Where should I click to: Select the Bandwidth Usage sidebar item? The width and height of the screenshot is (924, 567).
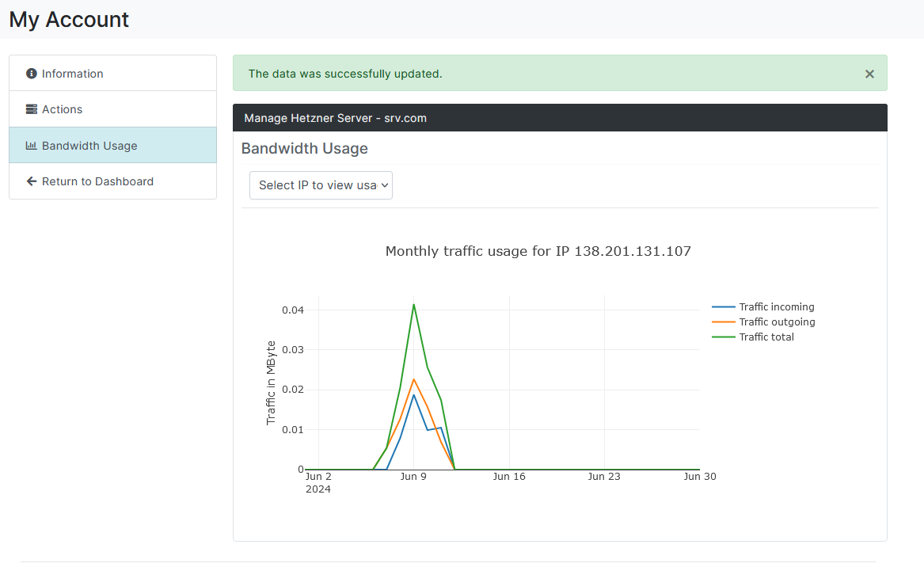[x=112, y=145]
